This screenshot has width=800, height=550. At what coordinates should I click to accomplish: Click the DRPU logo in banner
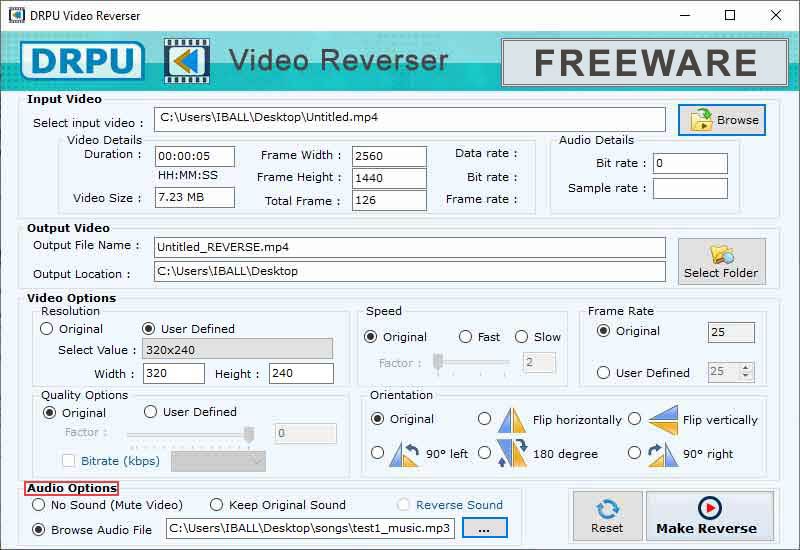[x=83, y=61]
